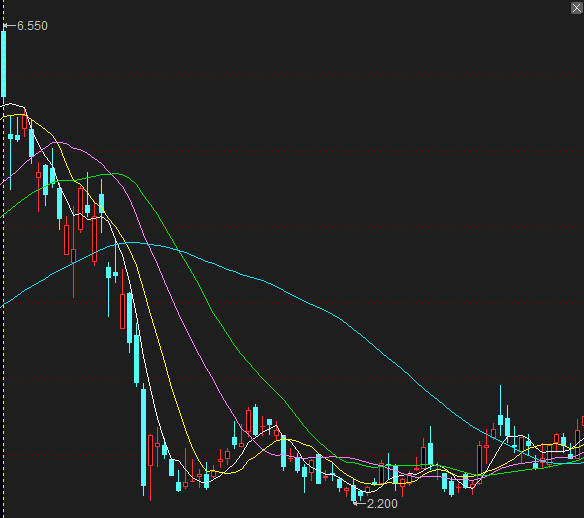
Task: Select the peak of the green moving average
Action: tap(115, 174)
